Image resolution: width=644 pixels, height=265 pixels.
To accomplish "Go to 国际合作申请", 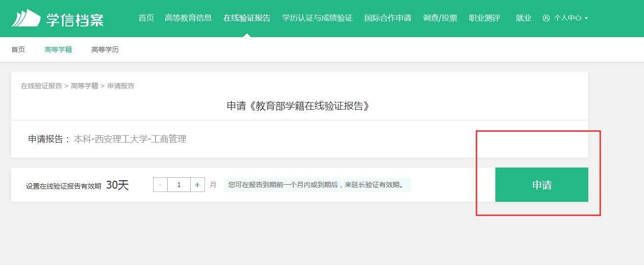I will pyautogui.click(x=388, y=18).
